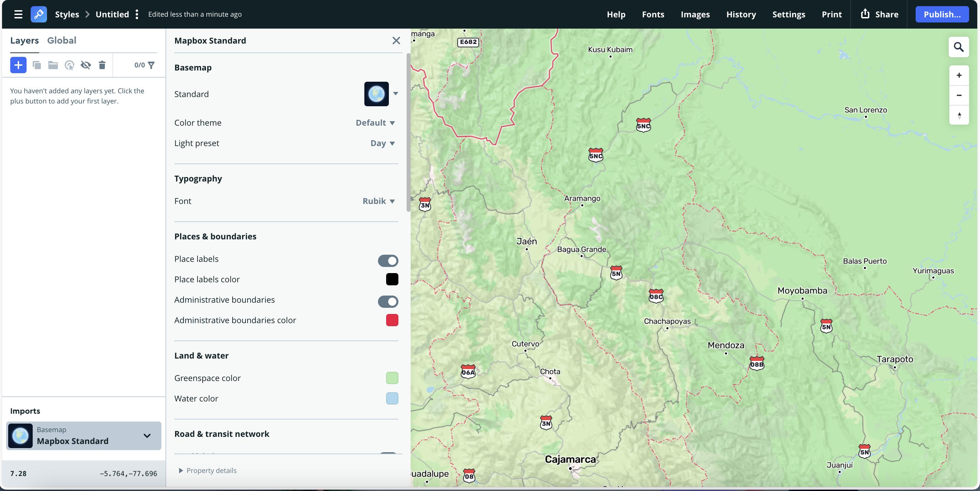Toggle the hide layers eye icon
980x491 pixels.
85,65
